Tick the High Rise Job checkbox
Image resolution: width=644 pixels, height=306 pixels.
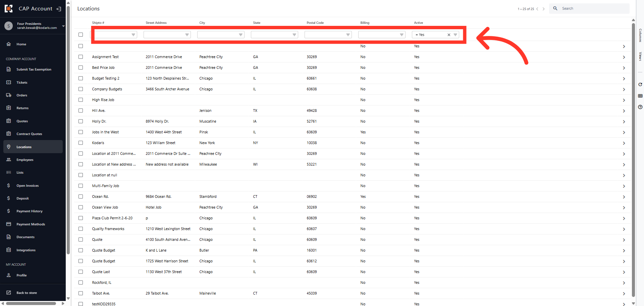tap(80, 100)
